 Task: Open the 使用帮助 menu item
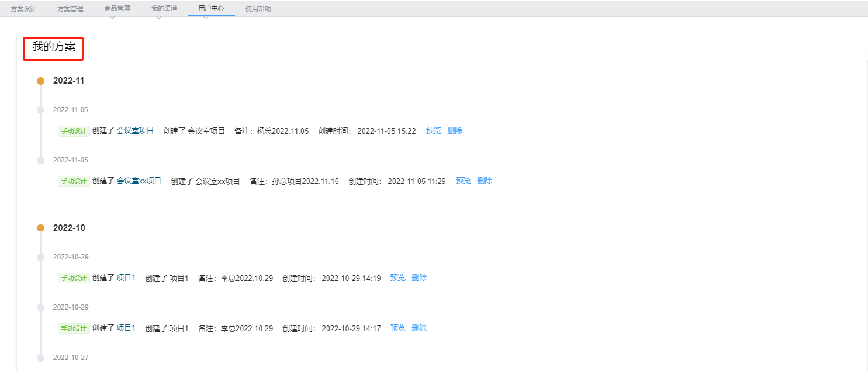pyautogui.click(x=257, y=9)
